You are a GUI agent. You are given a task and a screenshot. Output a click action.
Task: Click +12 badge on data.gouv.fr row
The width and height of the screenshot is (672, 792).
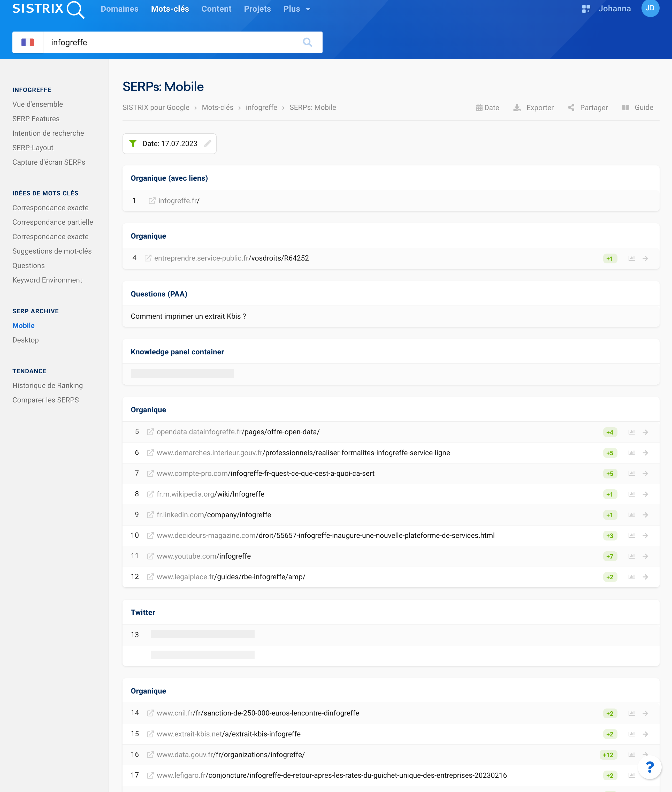pyautogui.click(x=608, y=755)
